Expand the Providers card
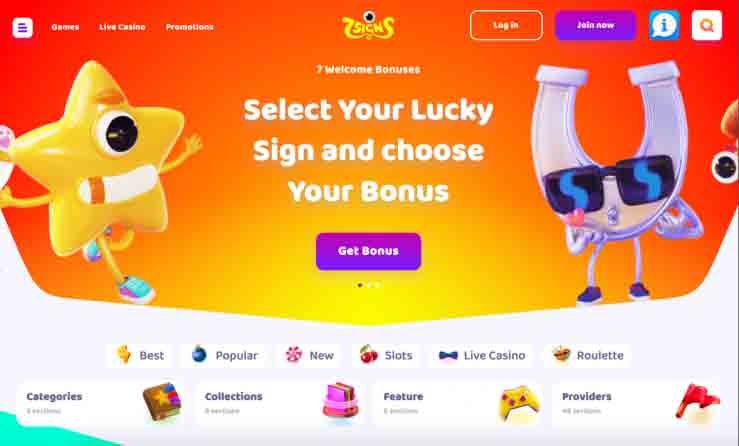The image size is (739, 446). [636, 404]
